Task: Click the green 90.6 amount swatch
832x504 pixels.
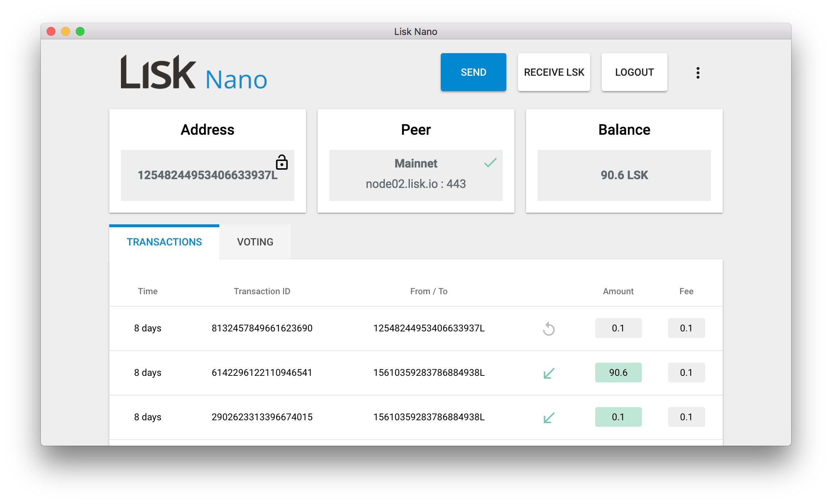Action: pos(618,373)
